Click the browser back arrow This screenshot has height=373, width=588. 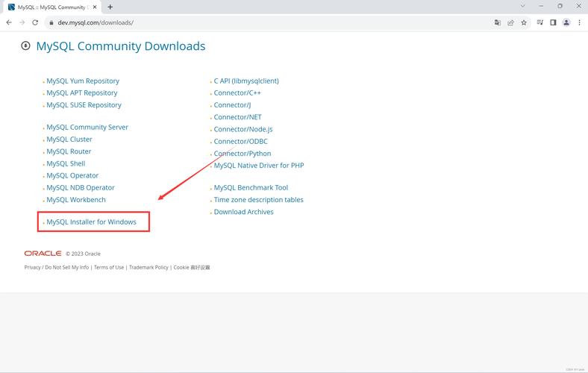pos(9,22)
